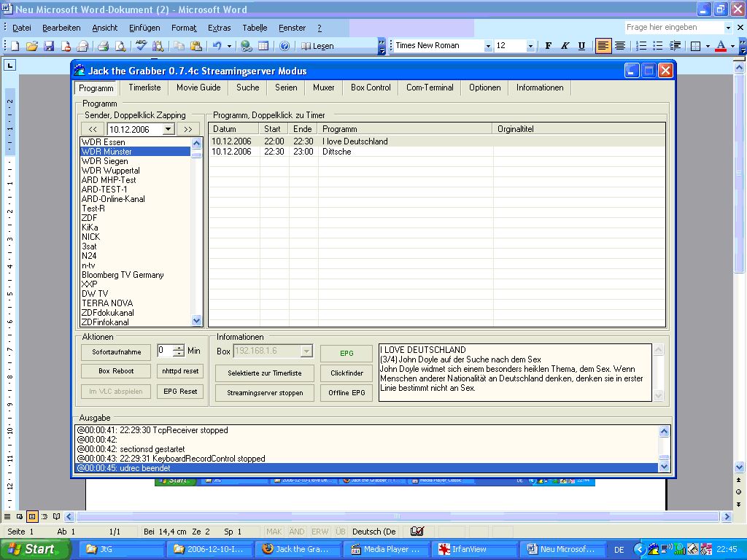This screenshot has width=747, height=560.
Task: Click the numbered list icon
Action: coord(642,46)
